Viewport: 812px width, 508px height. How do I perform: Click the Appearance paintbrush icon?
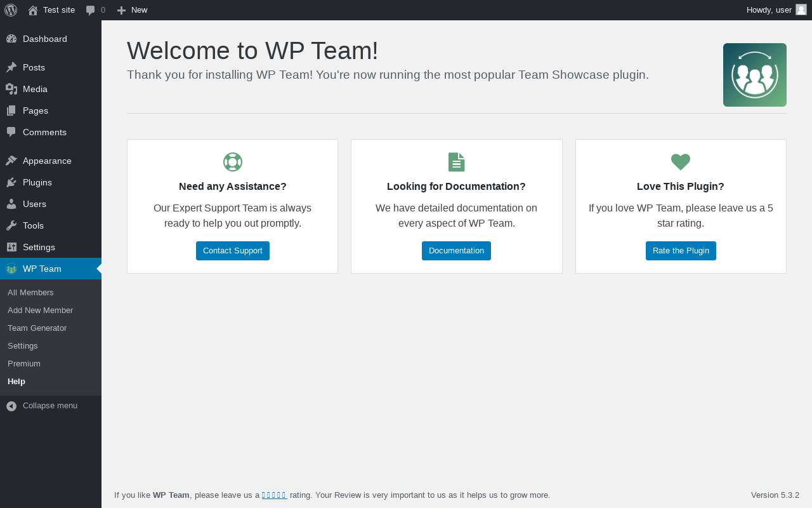tap(11, 161)
